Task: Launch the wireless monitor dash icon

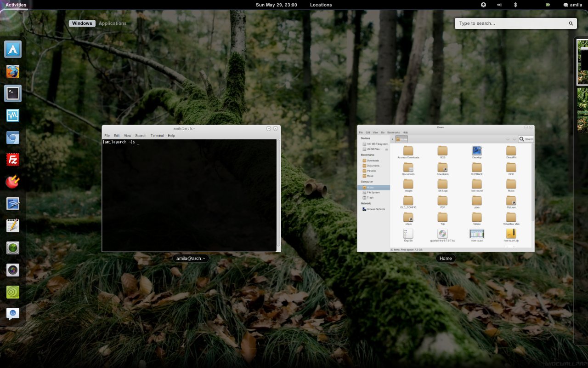Action: (x=13, y=204)
